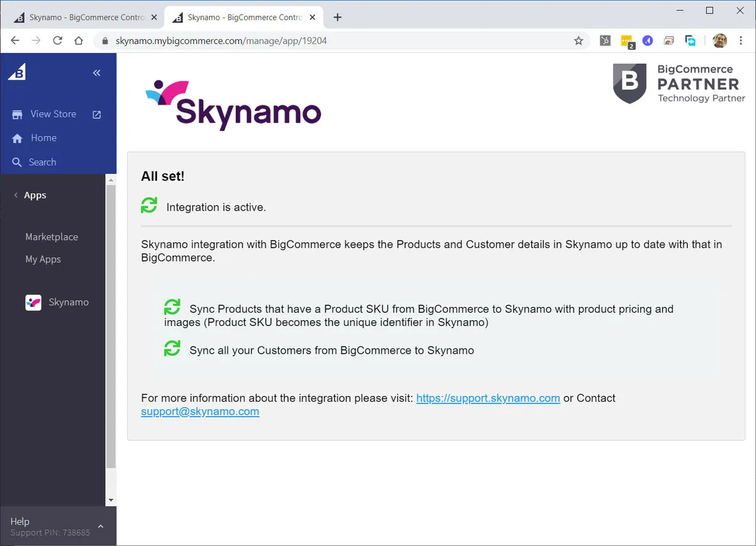Click the support@skynamo.com email link
Viewport: 756px width, 546px height.
click(x=200, y=412)
